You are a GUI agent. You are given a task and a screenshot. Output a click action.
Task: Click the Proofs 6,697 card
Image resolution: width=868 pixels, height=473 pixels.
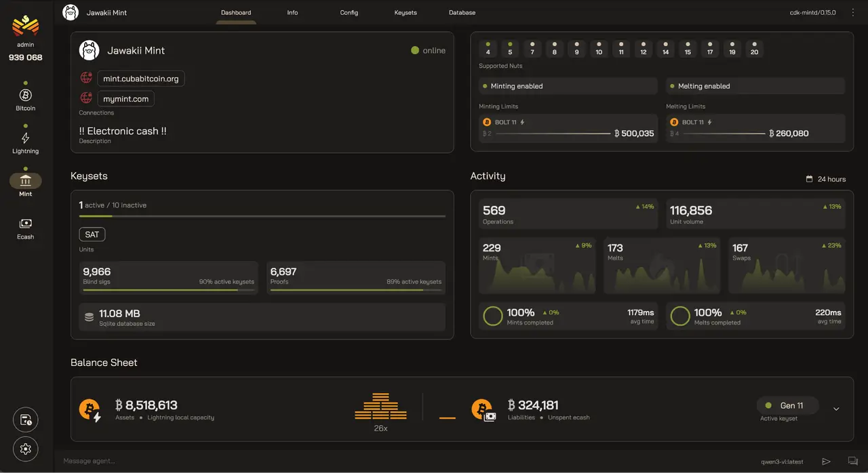(356, 278)
